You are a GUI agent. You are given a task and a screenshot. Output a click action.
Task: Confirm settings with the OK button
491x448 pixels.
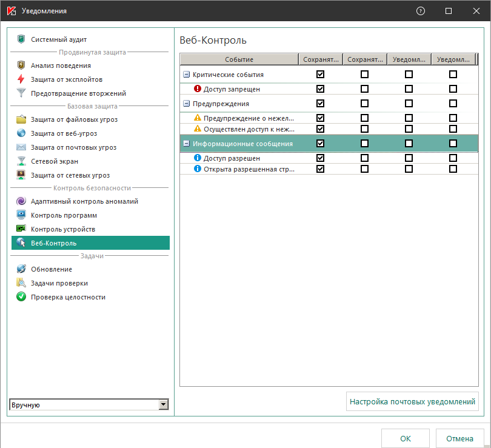click(406, 438)
